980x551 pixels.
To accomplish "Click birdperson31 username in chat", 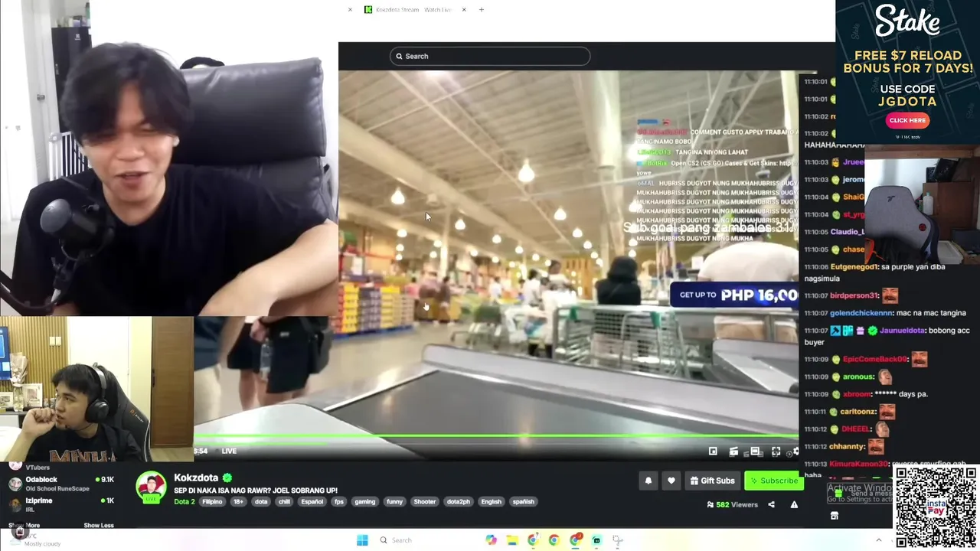I will (x=854, y=295).
